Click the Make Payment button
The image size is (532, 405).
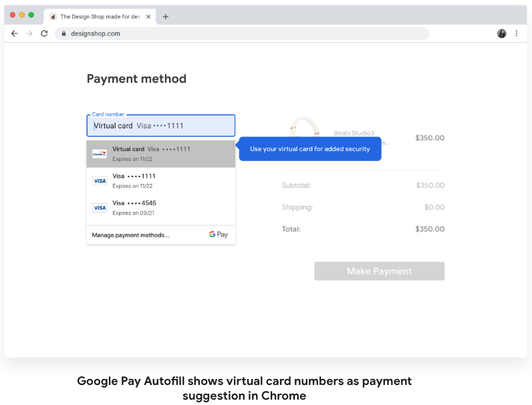(379, 271)
